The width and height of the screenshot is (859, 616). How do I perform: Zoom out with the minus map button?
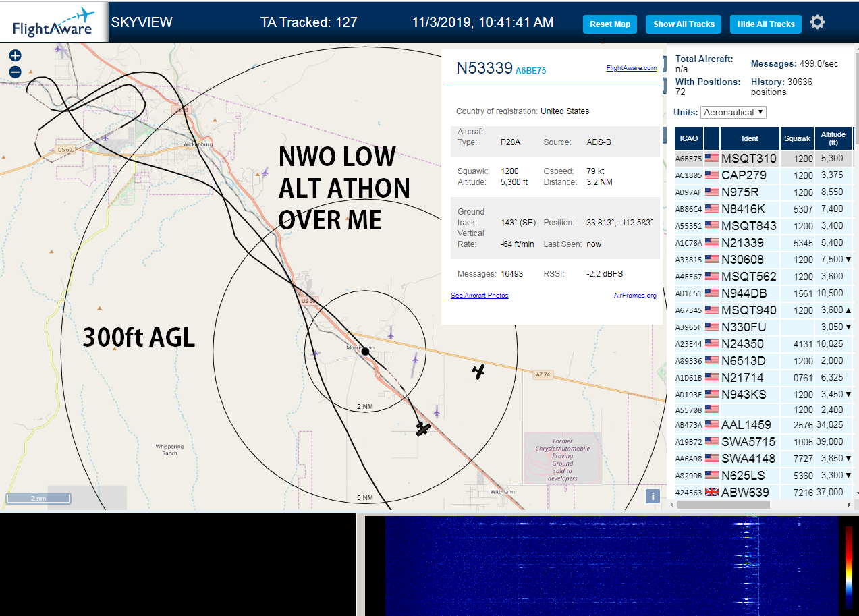16,72
